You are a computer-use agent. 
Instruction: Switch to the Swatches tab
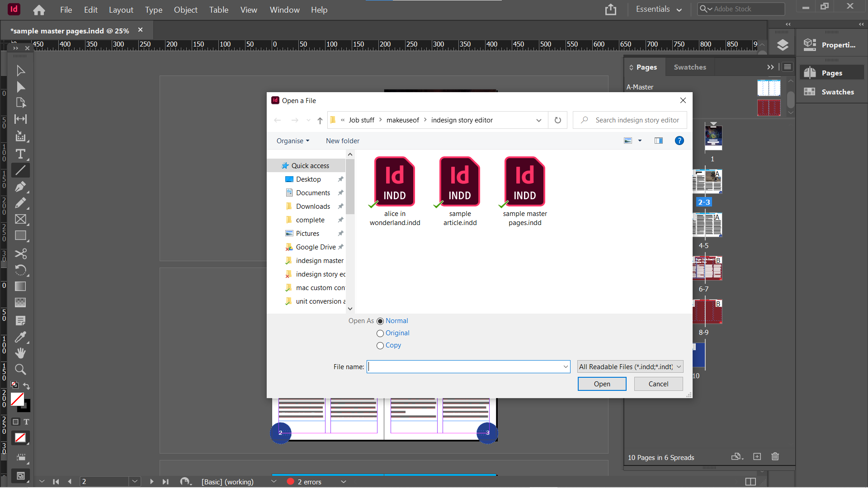690,67
